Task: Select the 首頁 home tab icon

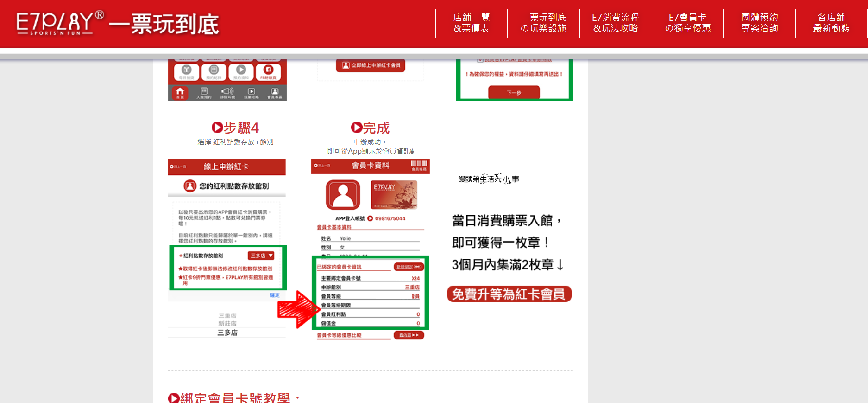Action: pyautogui.click(x=180, y=93)
